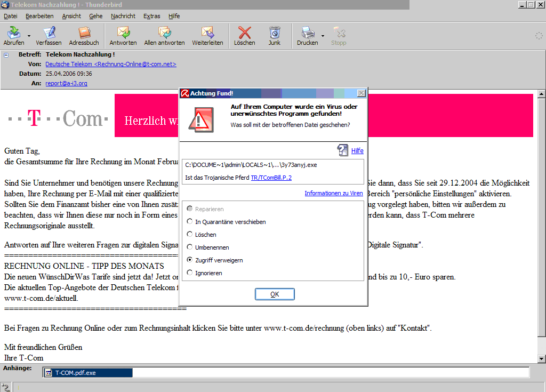Open the Extras menu
The width and height of the screenshot is (546, 392).
point(152,16)
